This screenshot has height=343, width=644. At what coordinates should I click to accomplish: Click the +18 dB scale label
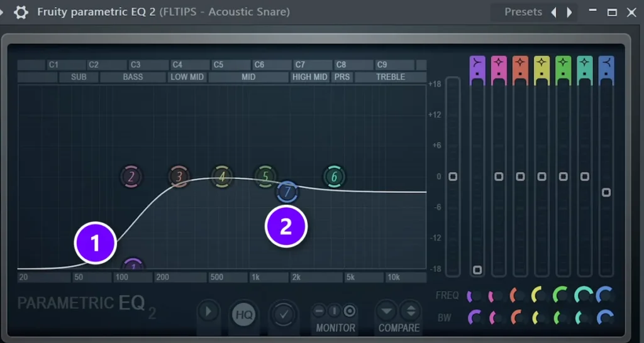pyautogui.click(x=435, y=84)
